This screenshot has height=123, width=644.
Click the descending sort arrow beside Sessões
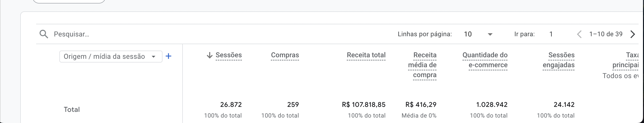(x=209, y=55)
